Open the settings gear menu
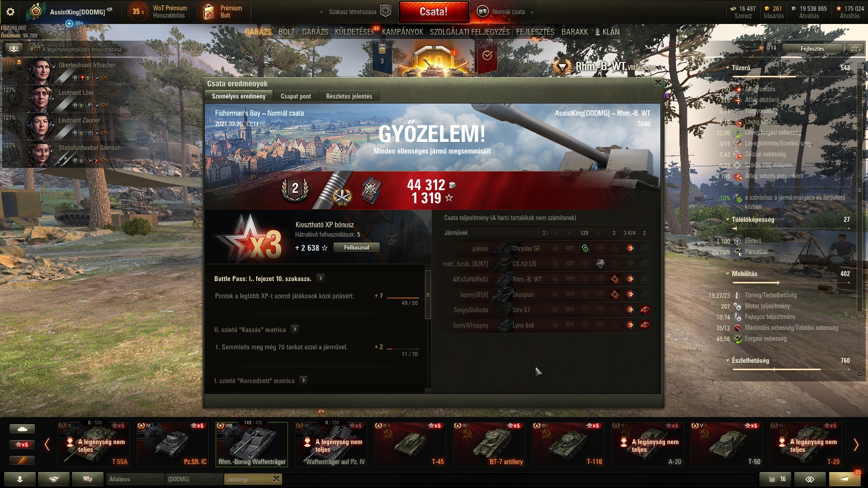 [x=10, y=12]
